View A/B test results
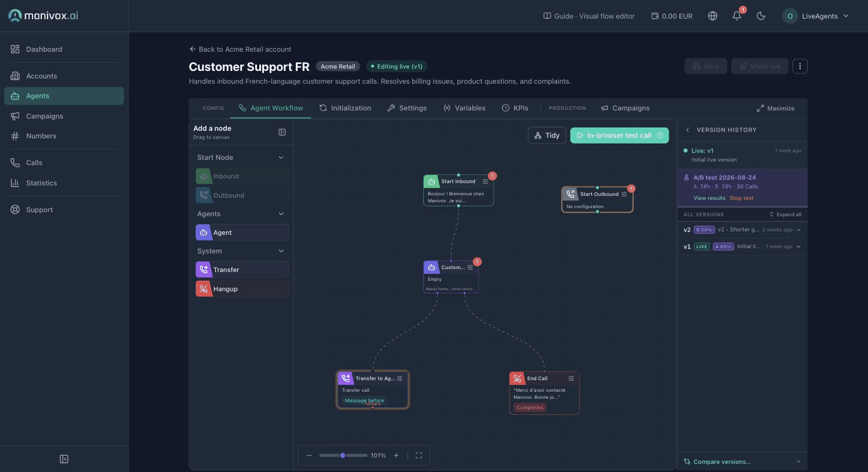 [709, 198]
